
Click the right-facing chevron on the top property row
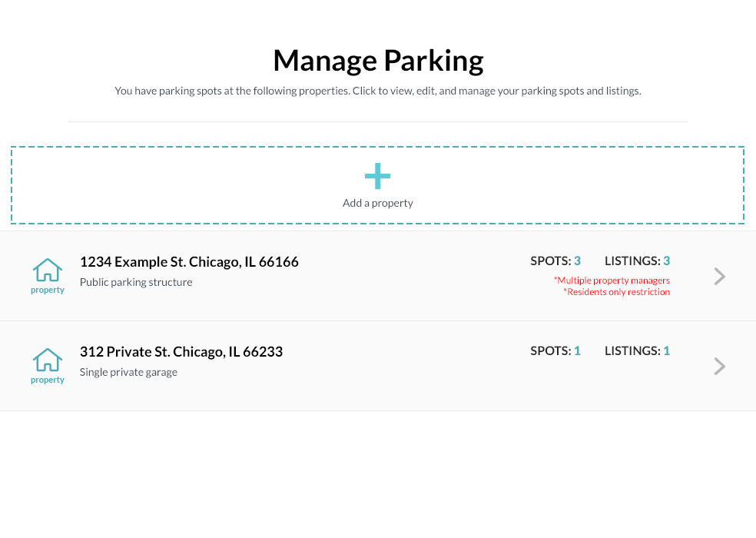tap(718, 276)
